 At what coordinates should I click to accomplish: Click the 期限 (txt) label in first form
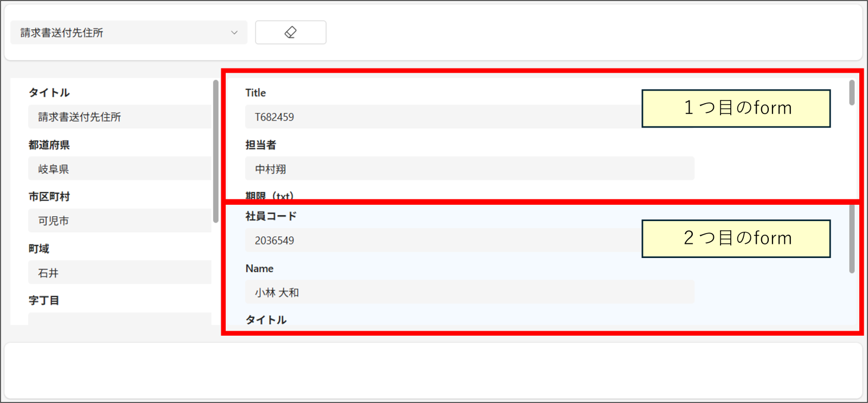tap(270, 196)
